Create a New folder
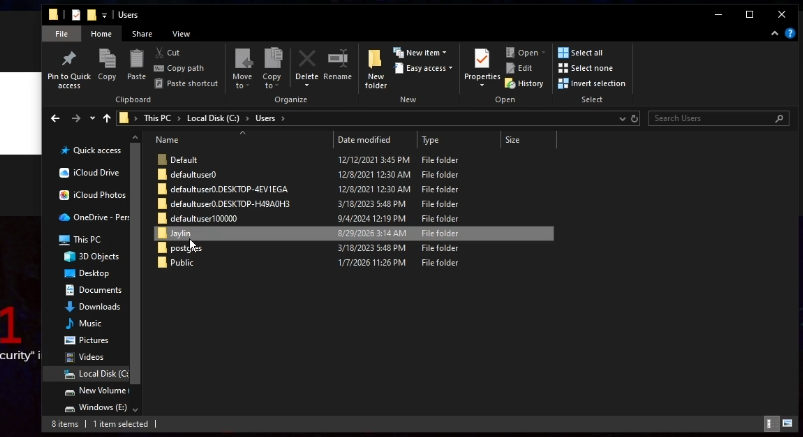The image size is (803, 437). 375,69
